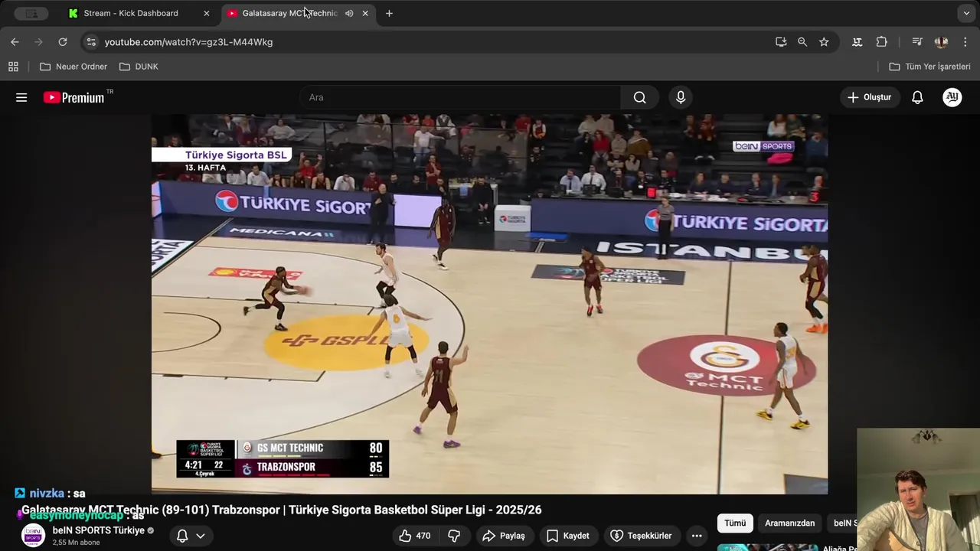View site information icon in address bar
Viewport: 980px width, 551px height.
pyautogui.click(x=91, y=42)
